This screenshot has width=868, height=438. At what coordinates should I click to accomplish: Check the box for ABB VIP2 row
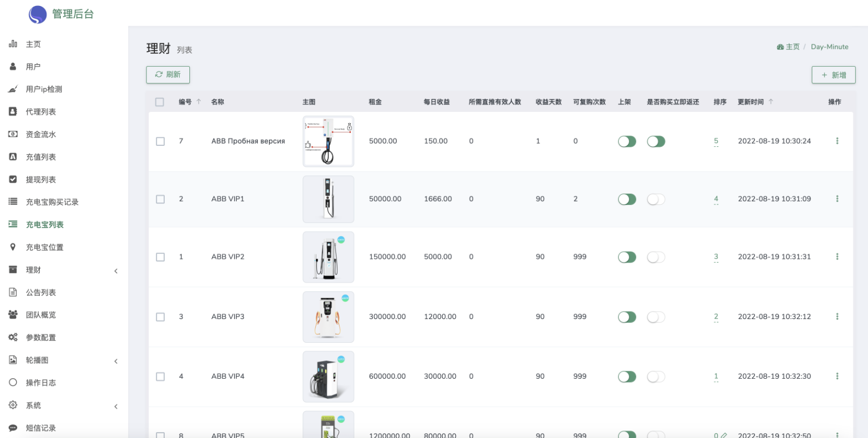160,257
